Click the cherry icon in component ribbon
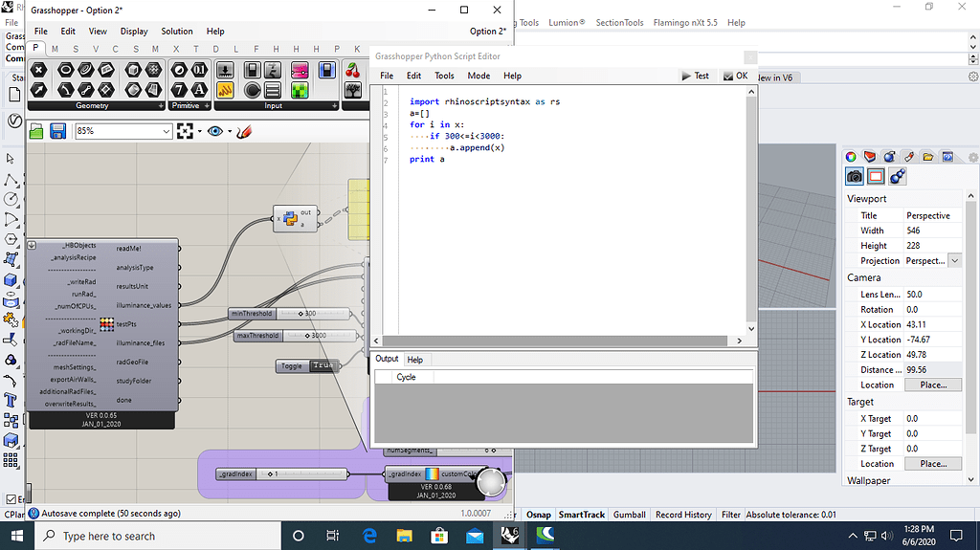The width and height of the screenshot is (980, 550). coord(353,71)
